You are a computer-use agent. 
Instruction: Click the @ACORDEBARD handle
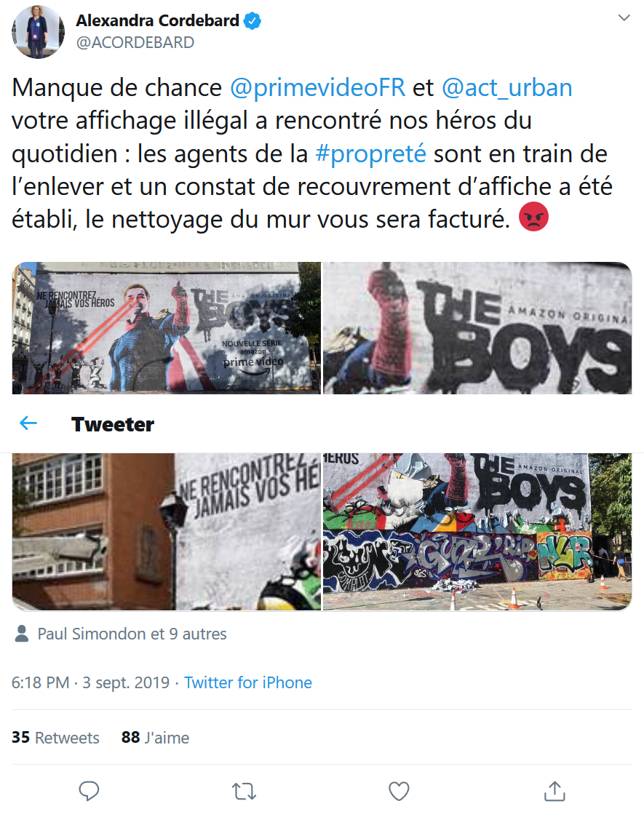pyautogui.click(x=135, y=42)
